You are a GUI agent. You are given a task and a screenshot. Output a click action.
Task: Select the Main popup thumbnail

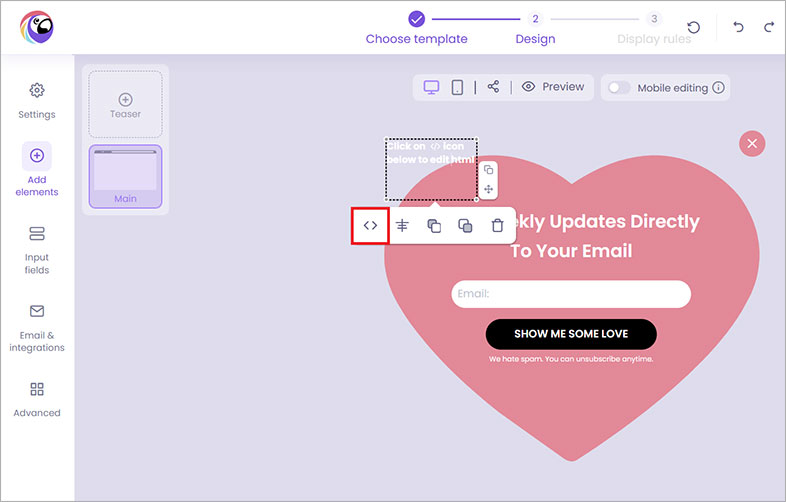[x=125, y=176]
